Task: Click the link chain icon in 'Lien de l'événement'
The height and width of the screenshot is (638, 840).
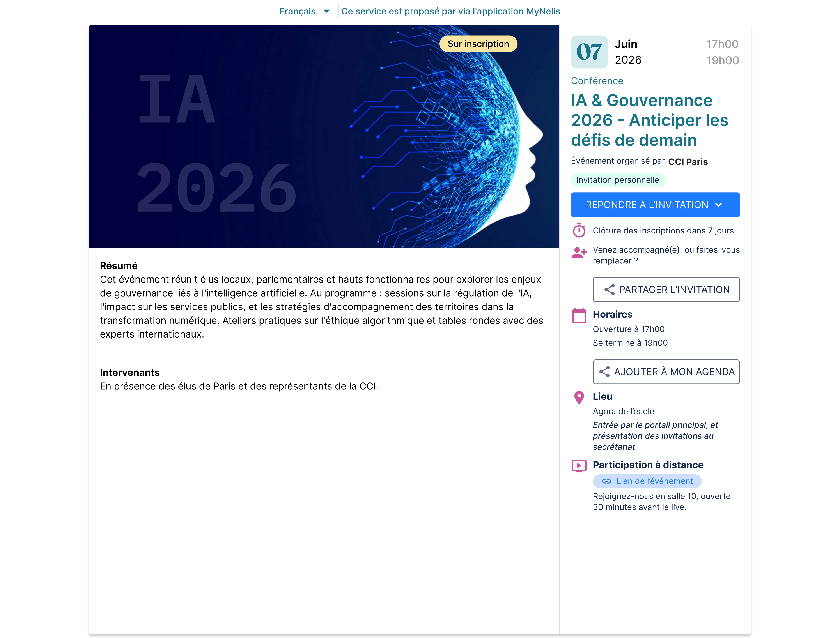Action: click(607, 481)
